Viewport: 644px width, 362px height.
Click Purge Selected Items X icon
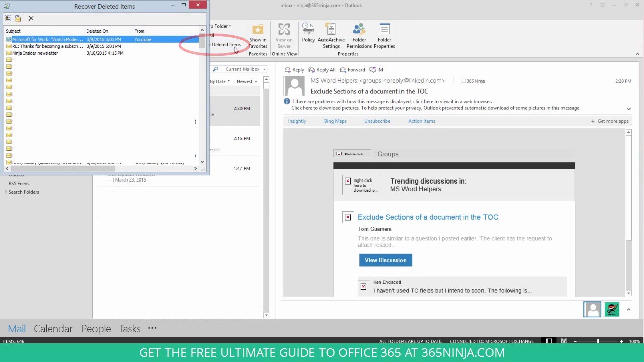[x=31, y=18]
